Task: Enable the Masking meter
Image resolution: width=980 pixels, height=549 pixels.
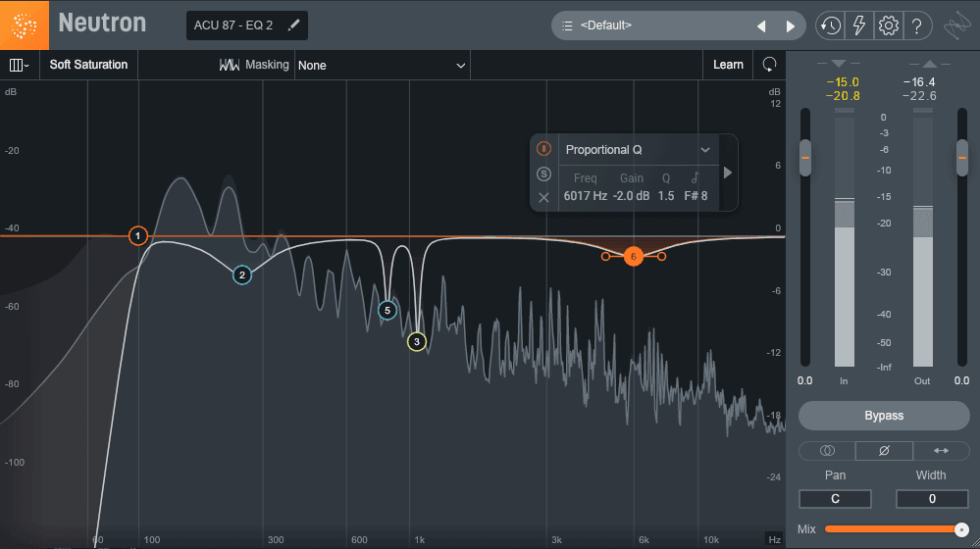Action: [254, 65]
